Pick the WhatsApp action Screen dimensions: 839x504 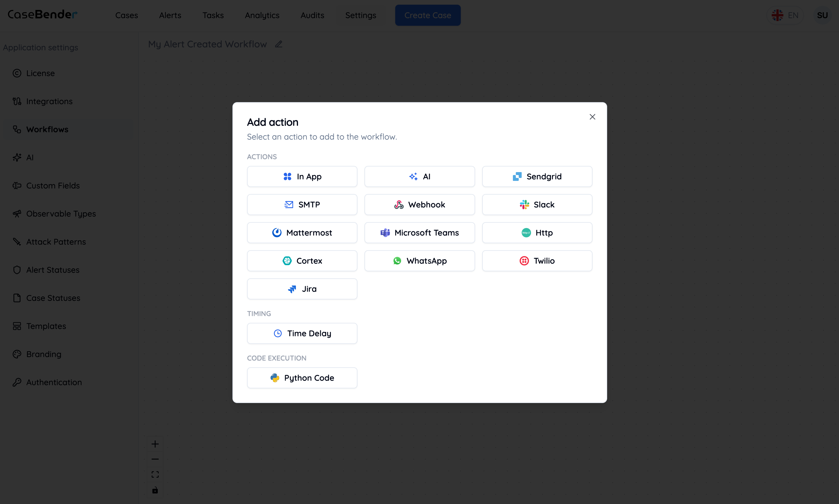click(x=419, y=261)
